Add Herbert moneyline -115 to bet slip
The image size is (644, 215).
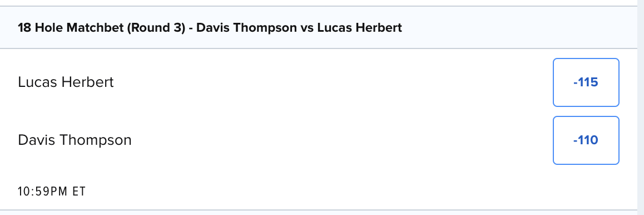coord(586,82)
